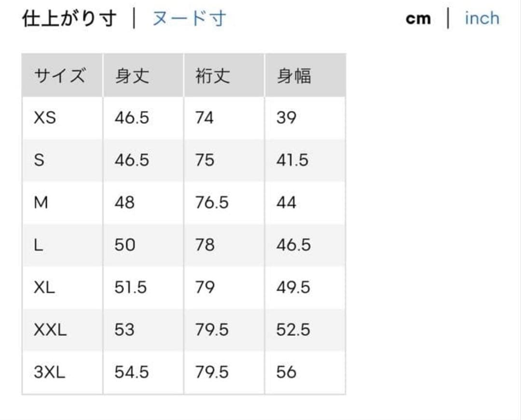Click the 56 body width for 3XL

[286, 372]
